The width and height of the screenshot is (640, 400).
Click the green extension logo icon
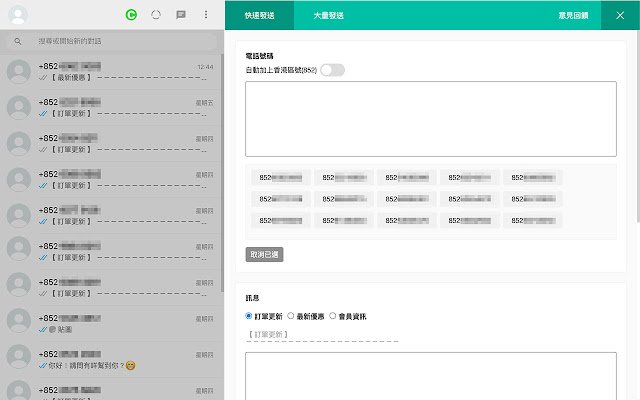(131, 15)
